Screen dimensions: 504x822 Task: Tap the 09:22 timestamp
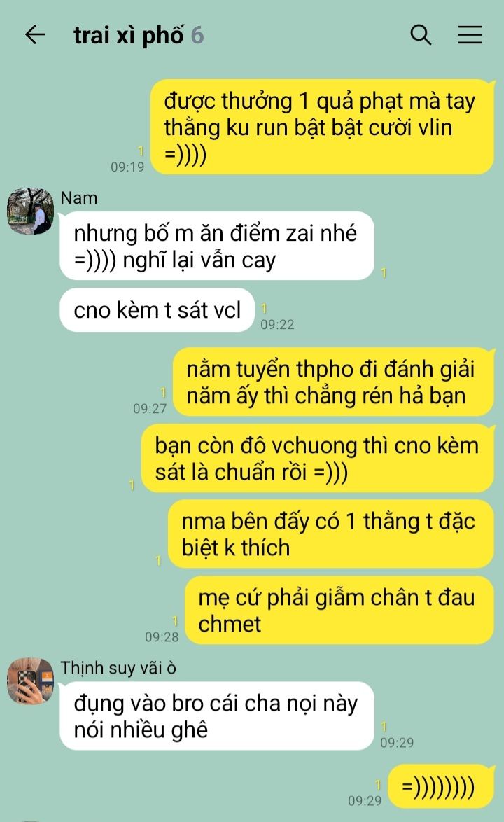[x=277, y=324]
